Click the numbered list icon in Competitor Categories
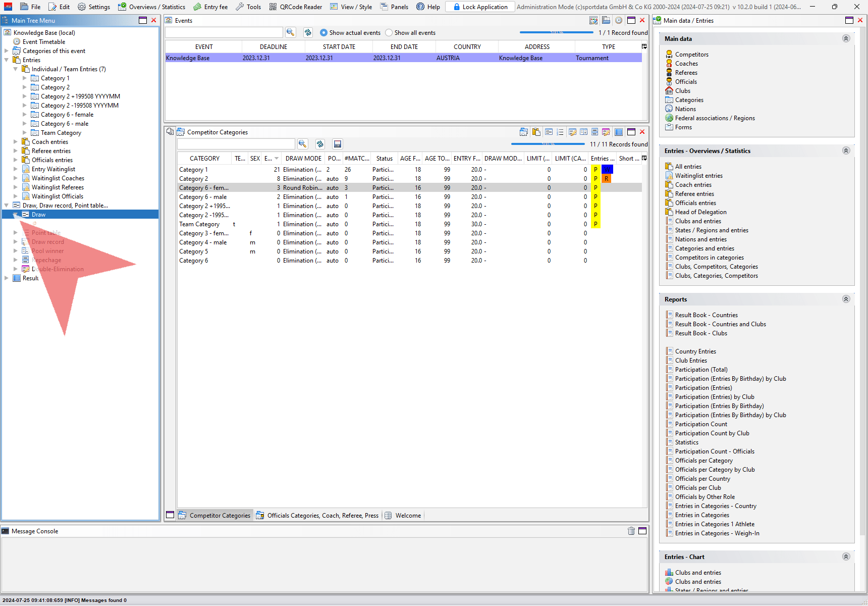868x606 pixels. click(560, 132)
